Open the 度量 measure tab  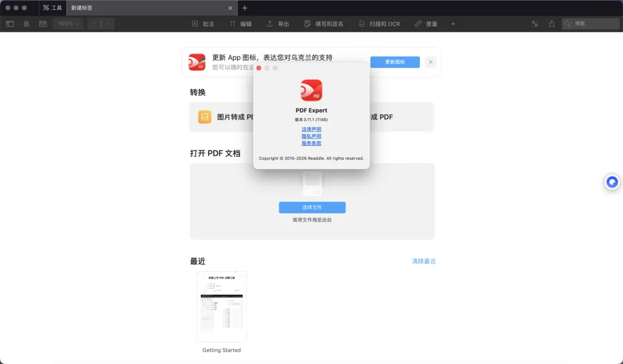pos(426,24)
